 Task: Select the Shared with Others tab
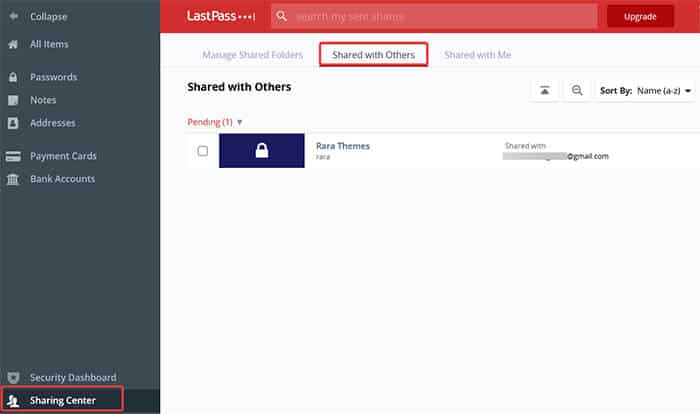(x=373, y=54)
